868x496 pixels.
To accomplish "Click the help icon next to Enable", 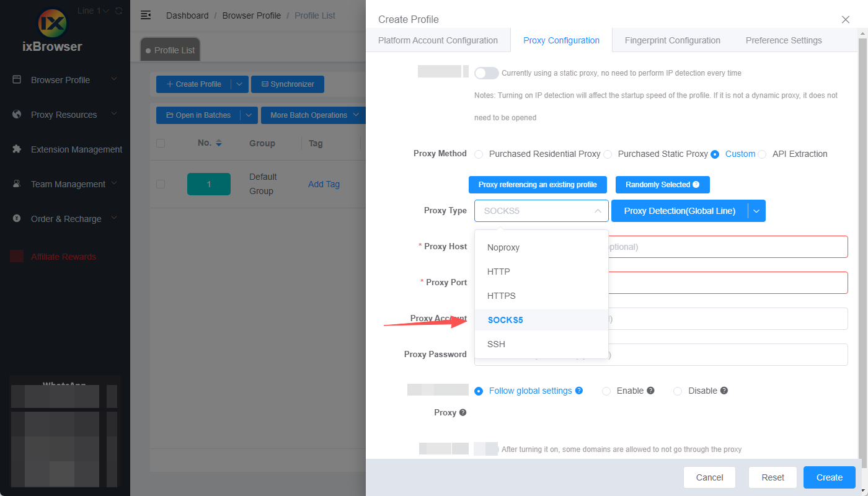I will (x=650, y=391).
